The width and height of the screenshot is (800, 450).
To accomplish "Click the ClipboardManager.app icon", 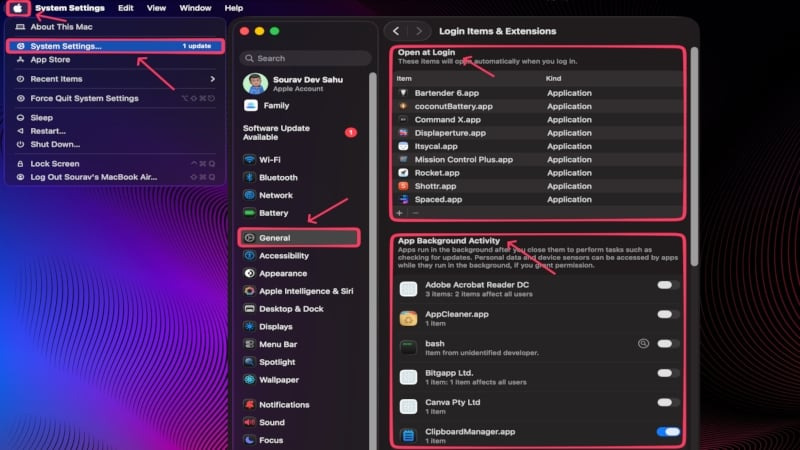I will click(408, 436).
